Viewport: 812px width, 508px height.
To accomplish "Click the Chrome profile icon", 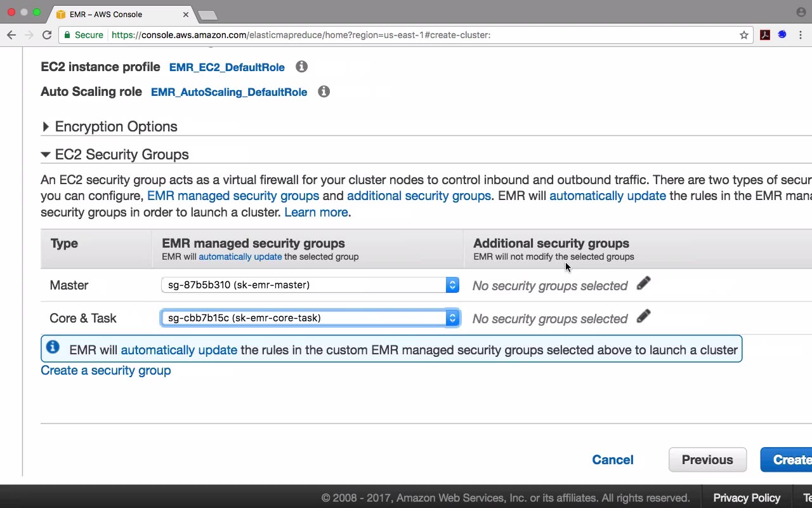I will 801,12.
